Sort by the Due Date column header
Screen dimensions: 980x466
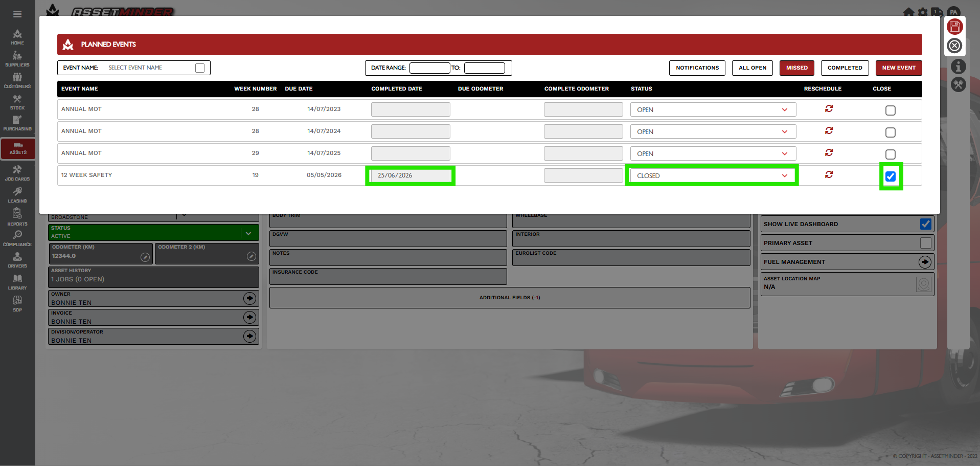(299, 88)
